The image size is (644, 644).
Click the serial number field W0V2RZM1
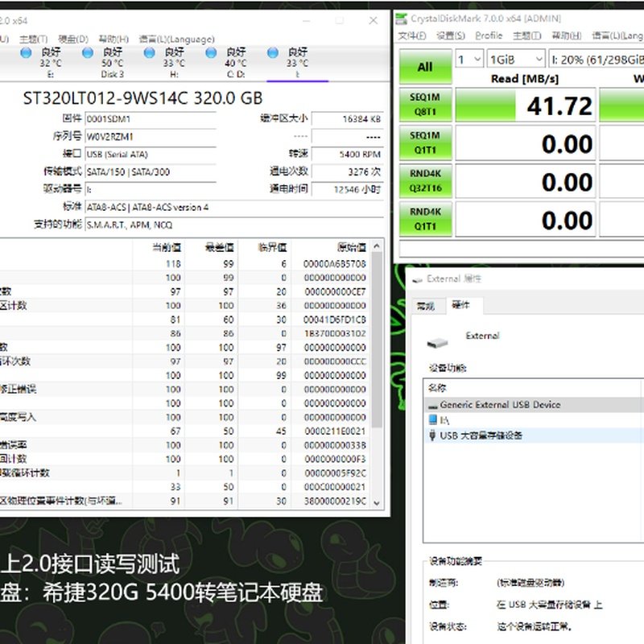tap(151, 137)
